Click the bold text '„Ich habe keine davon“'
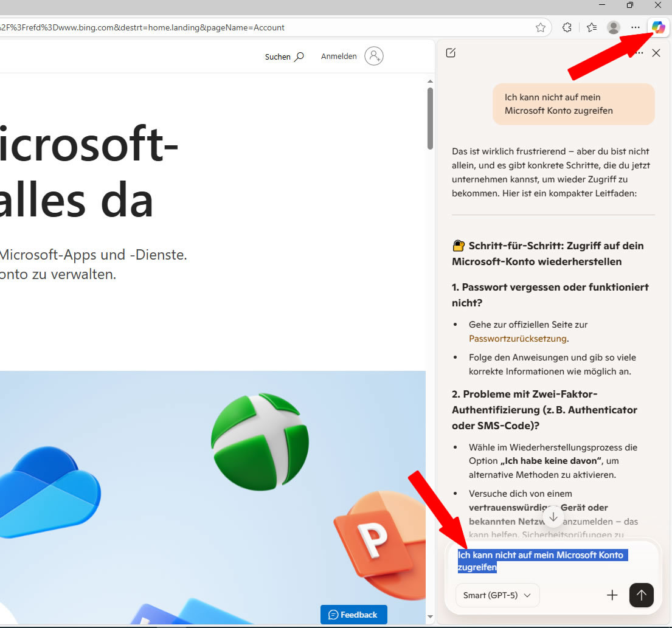Viewport: 672px width, 628px height. point(552,461)
